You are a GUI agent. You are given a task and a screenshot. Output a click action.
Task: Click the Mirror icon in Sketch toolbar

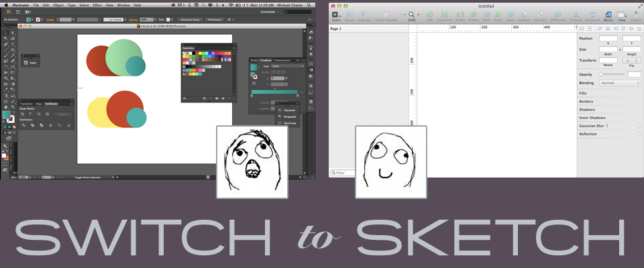(x=608, y=14)
